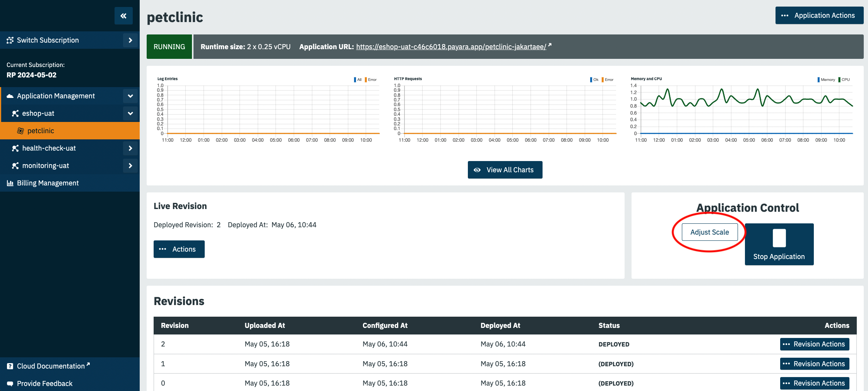
Task: Click ellipsis icon on Live Revision Actions
Action: (x=163, y=249)
